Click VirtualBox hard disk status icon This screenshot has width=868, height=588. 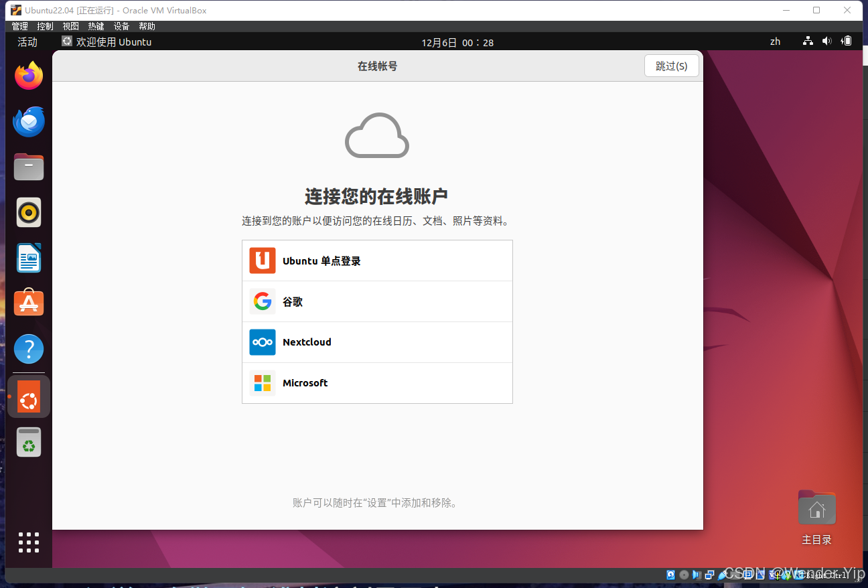[670, 575]
